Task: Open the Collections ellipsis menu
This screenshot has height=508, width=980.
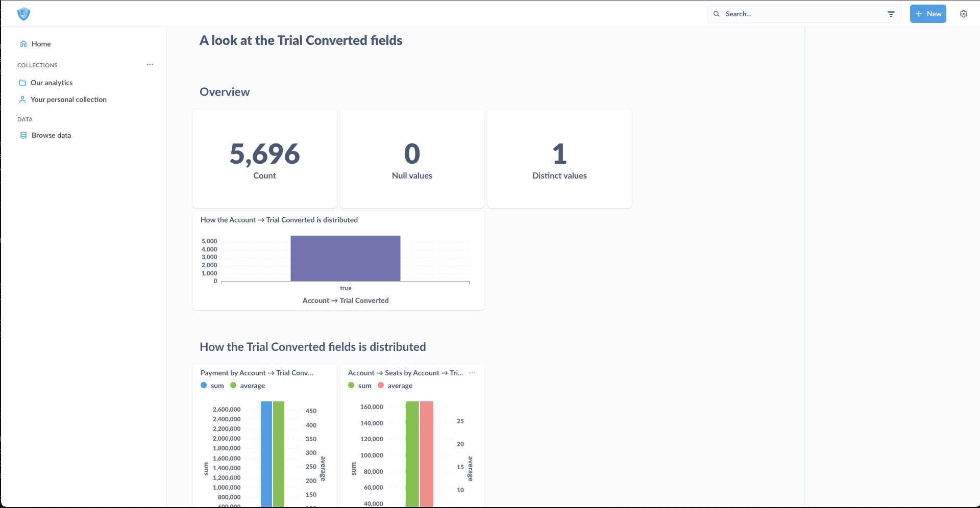Action: click(150, 64)
